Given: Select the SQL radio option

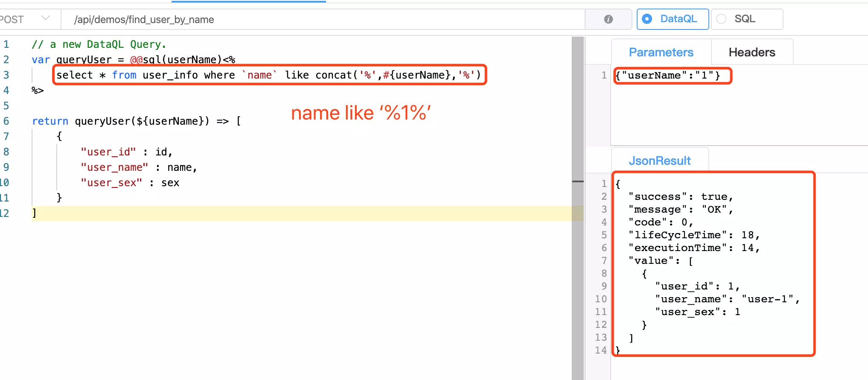Looking at the screenshot, I should click(746, 19).
